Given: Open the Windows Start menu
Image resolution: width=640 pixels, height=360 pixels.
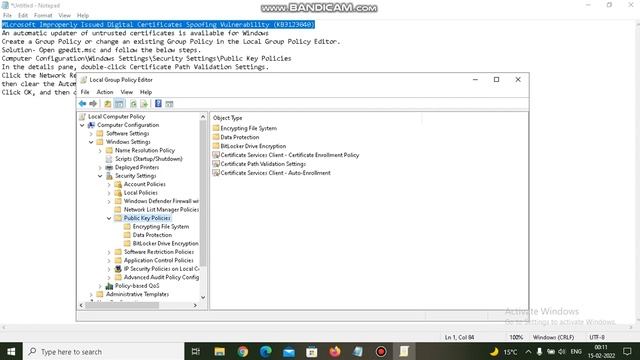Looking at the screenshot, I should (x=11, y=351).
